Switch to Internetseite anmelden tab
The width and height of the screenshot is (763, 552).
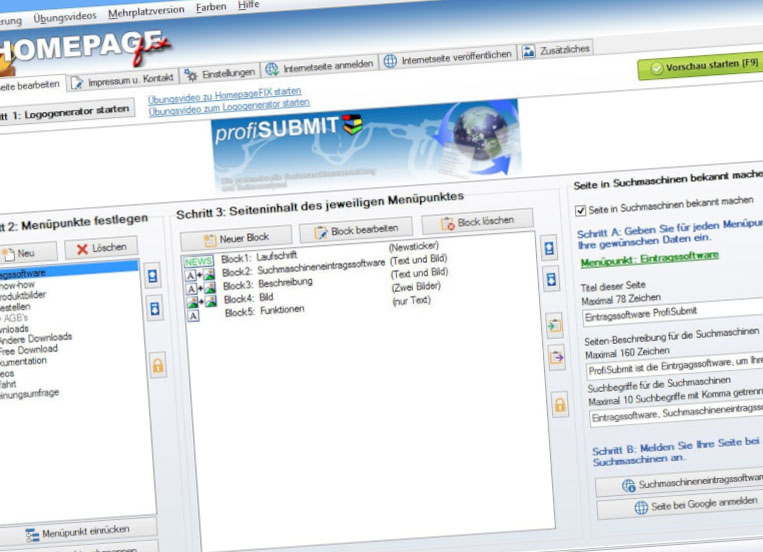[x=320, y=66]
